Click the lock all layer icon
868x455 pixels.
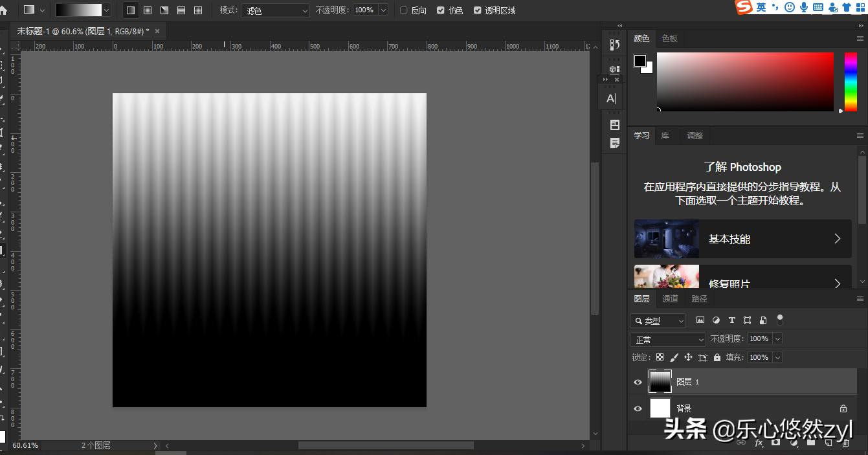(x=717, y=357)
